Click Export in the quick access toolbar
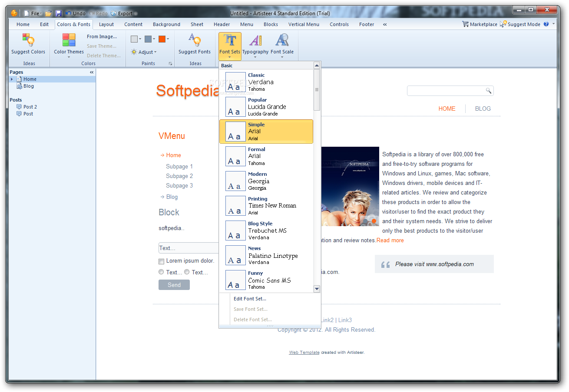Viewport: 569px width, 392px height. (x=122, y=13)
